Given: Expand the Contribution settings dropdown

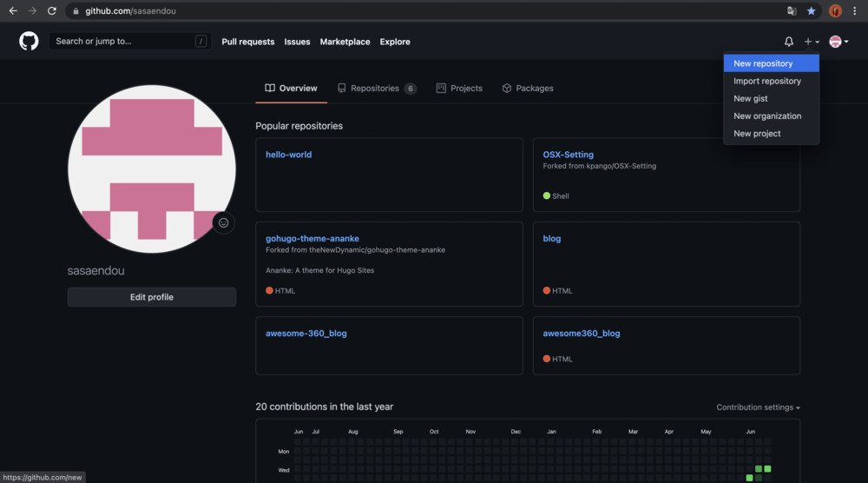Looking at the screenshot, I should (x=758, y=407).
